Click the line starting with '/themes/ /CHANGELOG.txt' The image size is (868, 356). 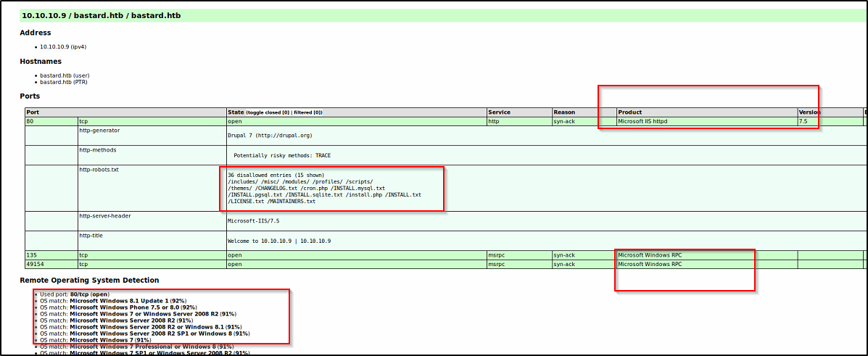click(x=306, y=189)
